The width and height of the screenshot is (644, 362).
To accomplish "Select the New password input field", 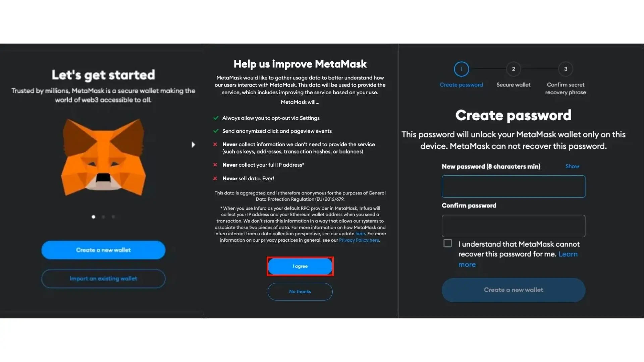I will pyautogui.click(x=513, y=186).
